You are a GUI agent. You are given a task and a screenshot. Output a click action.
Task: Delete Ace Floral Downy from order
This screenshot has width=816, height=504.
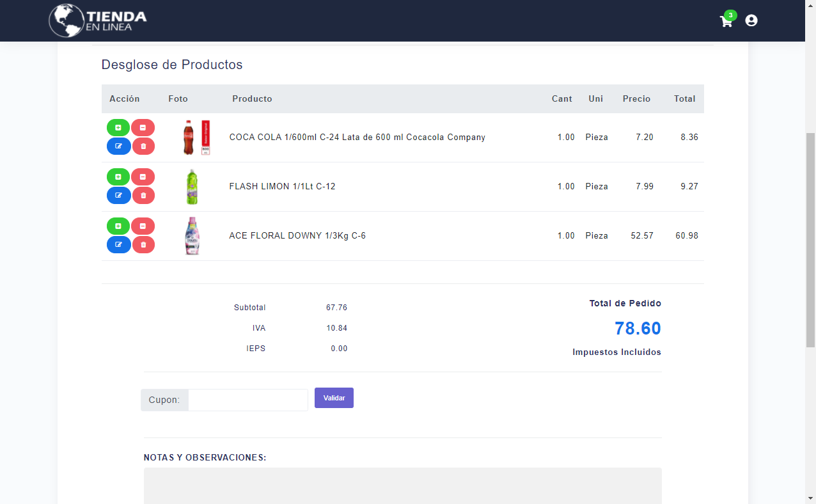coord(143,245)
